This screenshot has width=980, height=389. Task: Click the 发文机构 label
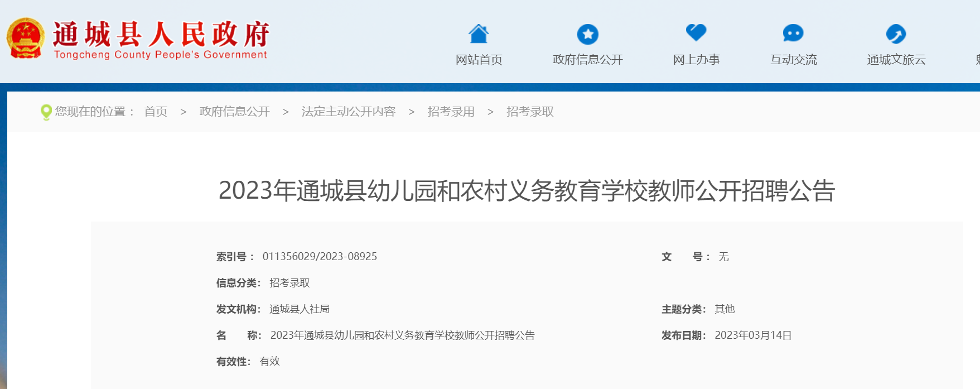[239, 309]
